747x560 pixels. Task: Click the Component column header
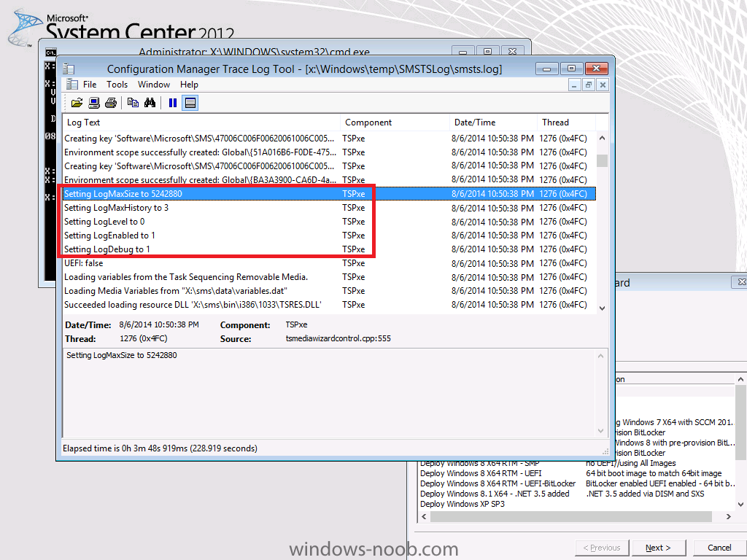395,122
